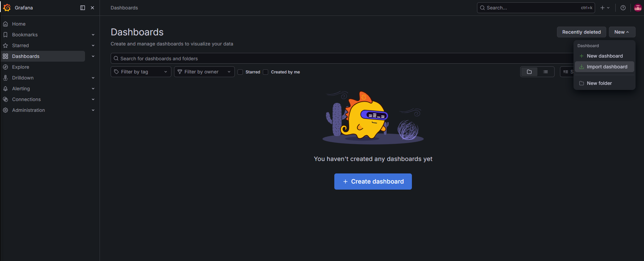Close the navigation menu with the X

(x=92, y=8)
